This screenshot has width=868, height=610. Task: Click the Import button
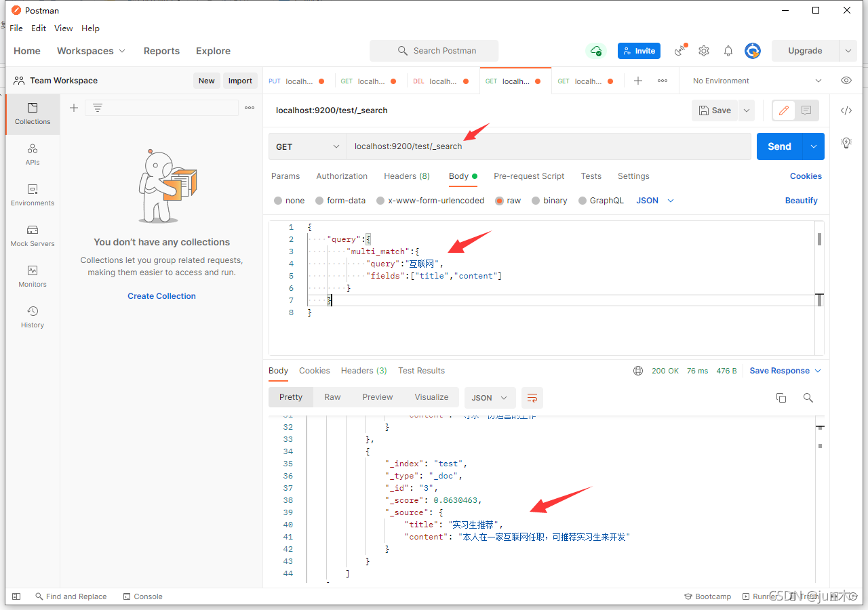click(x=240, y=81)
